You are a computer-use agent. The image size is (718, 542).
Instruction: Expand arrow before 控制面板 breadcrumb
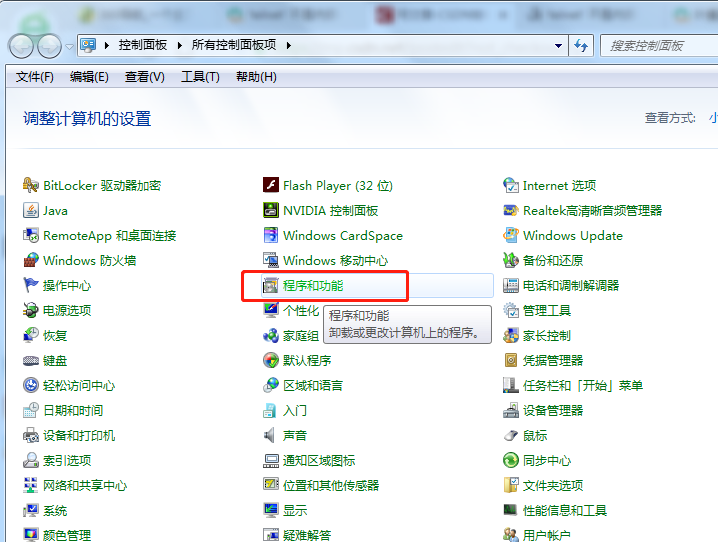(107, 45)
